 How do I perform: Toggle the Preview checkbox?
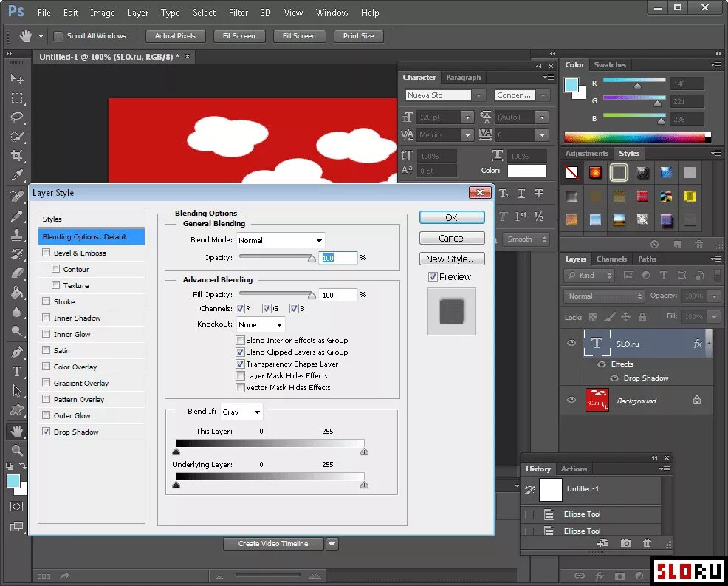[x=433, y=277]
